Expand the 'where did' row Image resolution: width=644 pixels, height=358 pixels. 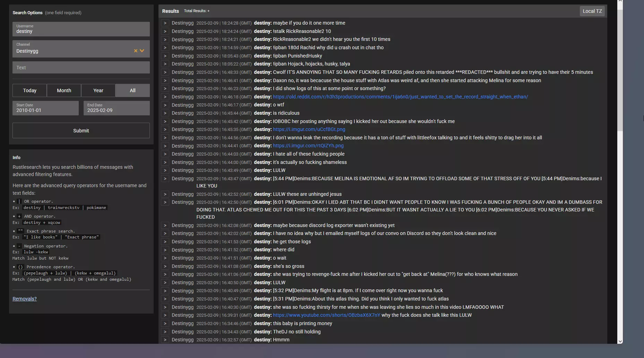click(165, 250)
